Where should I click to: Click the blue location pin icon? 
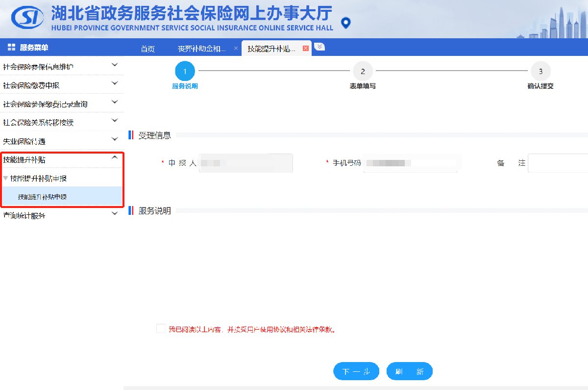click(x=346, y=23)
